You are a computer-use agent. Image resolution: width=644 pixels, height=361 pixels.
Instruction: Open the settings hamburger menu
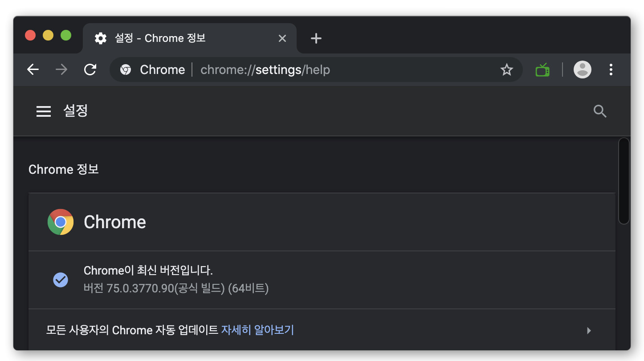click(44, 111)
